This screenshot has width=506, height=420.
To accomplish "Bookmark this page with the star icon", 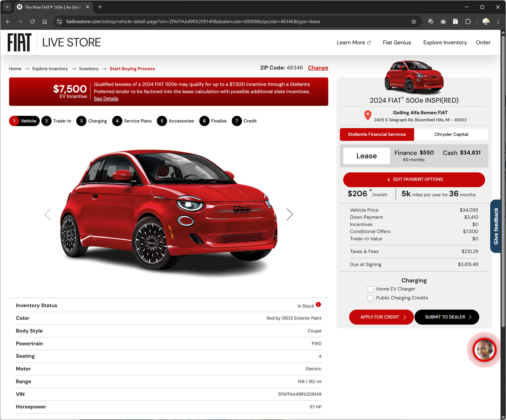I will 414,22.
